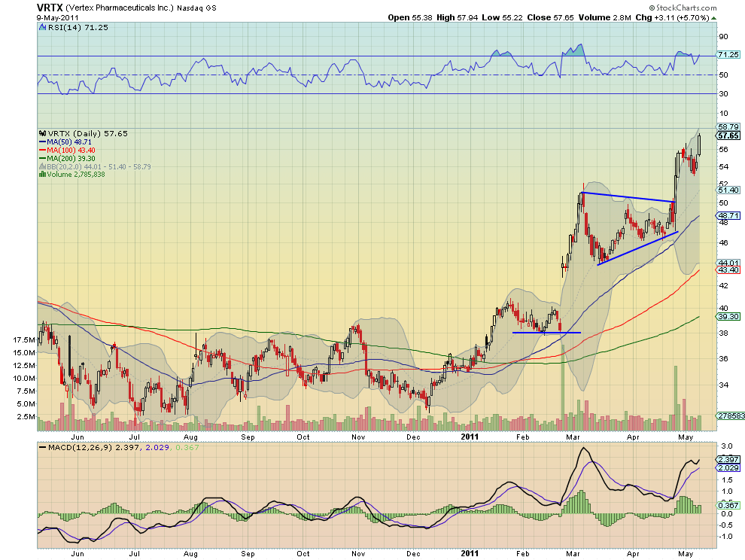Click the 2011 year label under the MACD panel
Image resolution: width=745 pixels, height=560 pixels.
click(x=470, y=553)
